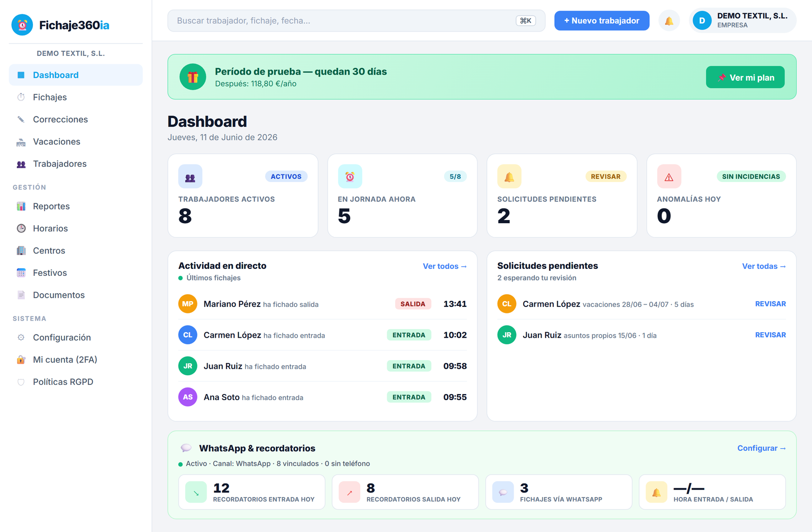Viewport: 812px width, 532px height.
Task: Click the date Jueves, 11 de Junio de 2026
Action: coord(222,137)
